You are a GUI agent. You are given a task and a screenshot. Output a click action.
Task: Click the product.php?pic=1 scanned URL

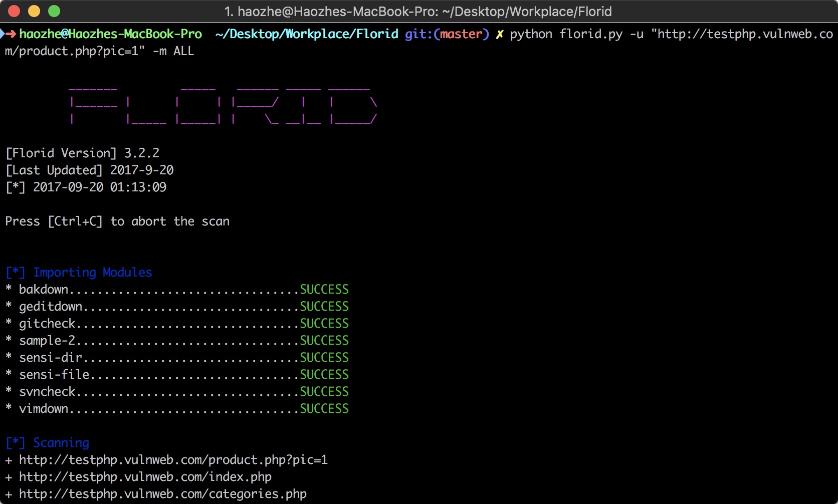(x=173, y=460)
